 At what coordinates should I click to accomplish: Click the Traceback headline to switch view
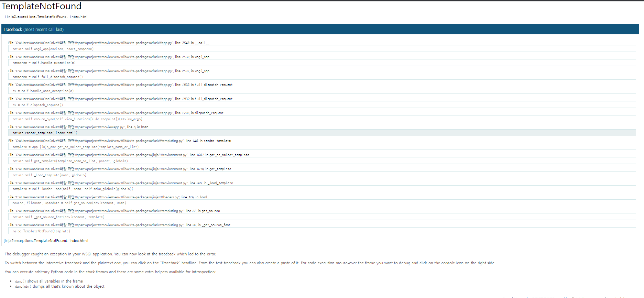pos(13,30)
